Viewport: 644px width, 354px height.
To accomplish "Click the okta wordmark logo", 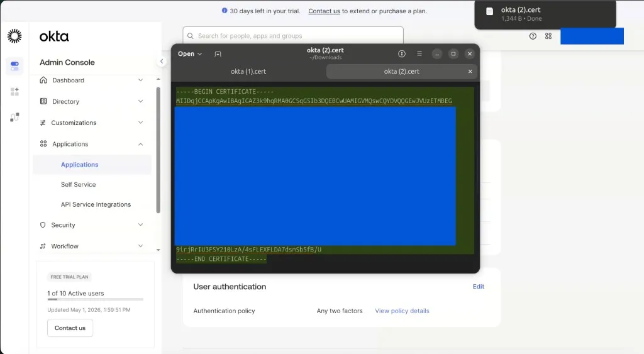I will tap(54, 36).
